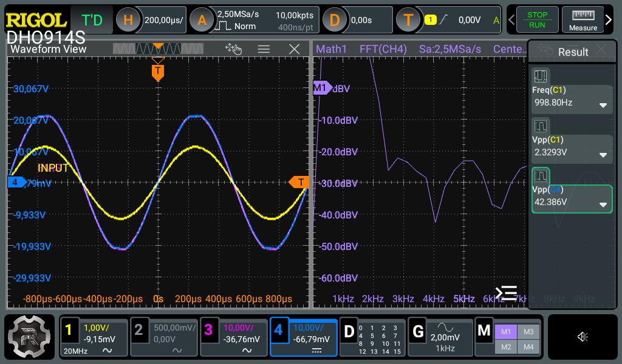The width and height of the screenshot is (622, 364).
Task: Click channel 1 AC coupling symbol
Action: tap(107, 351)
